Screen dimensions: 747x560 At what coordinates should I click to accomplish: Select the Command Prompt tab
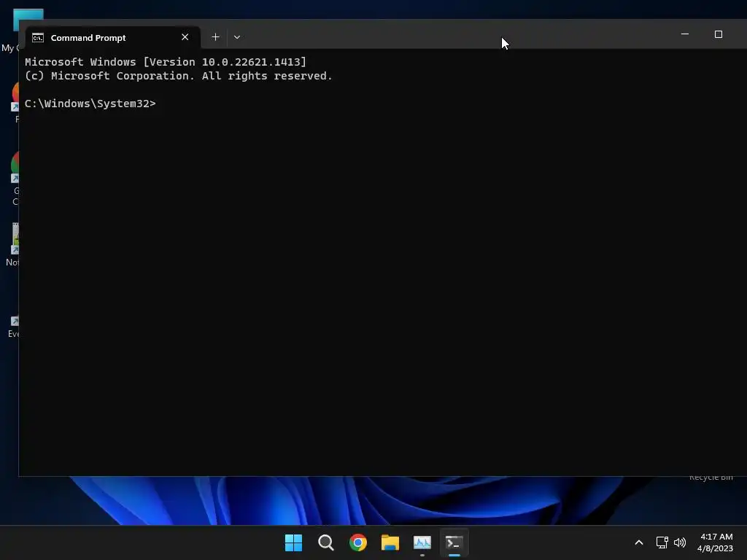pos(113,38)
